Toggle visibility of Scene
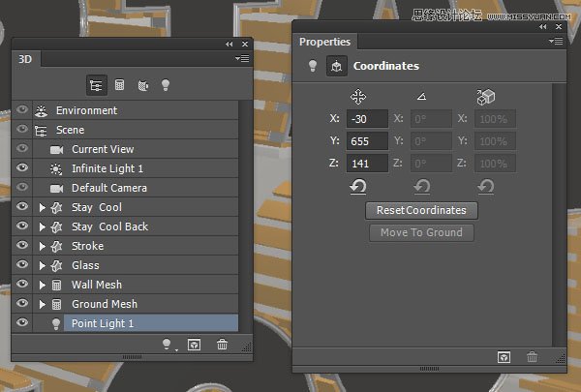The image size is (581, 392). click(x=22, y=129)
